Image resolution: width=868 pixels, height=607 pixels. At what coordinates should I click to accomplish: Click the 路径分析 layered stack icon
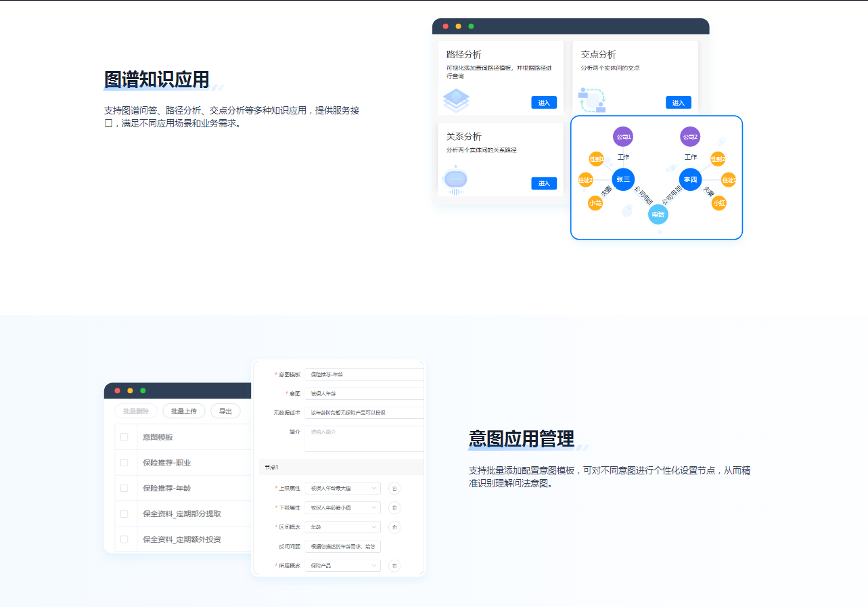coord(456,100)
